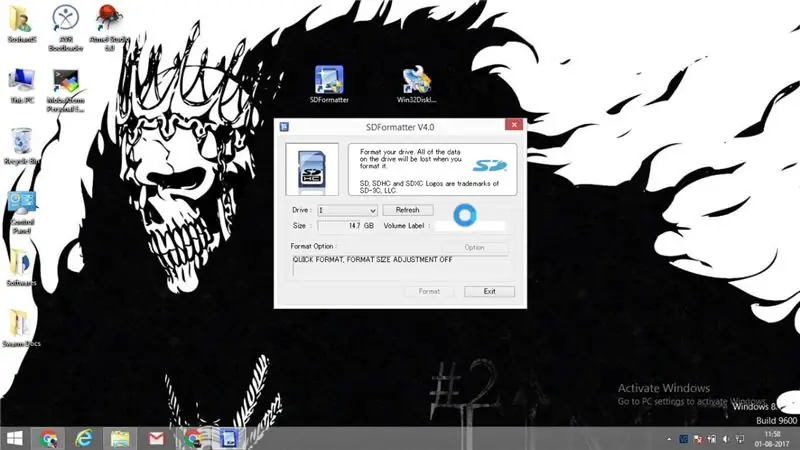Viewport: 800px width, 450px height.
Task: Select the MobaXterm Personal desktop shortcut
Action: pos(65,90)
